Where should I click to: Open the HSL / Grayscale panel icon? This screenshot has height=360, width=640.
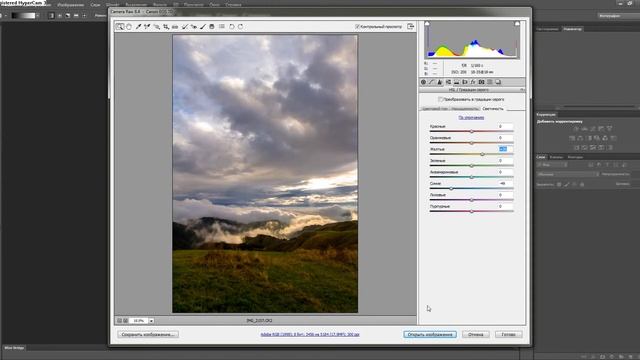click(x=448, y=82)
